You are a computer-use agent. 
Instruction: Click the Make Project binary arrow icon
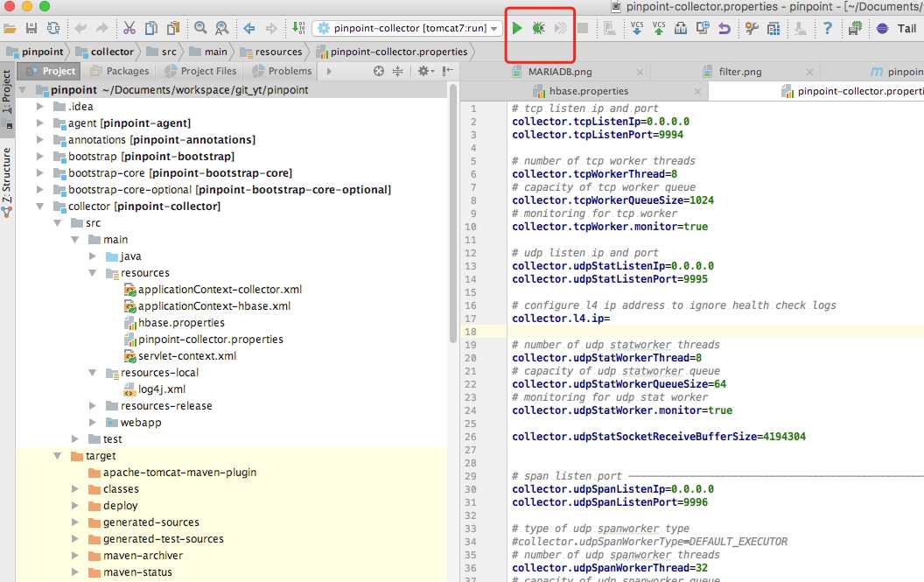click(x=298, y=28)
